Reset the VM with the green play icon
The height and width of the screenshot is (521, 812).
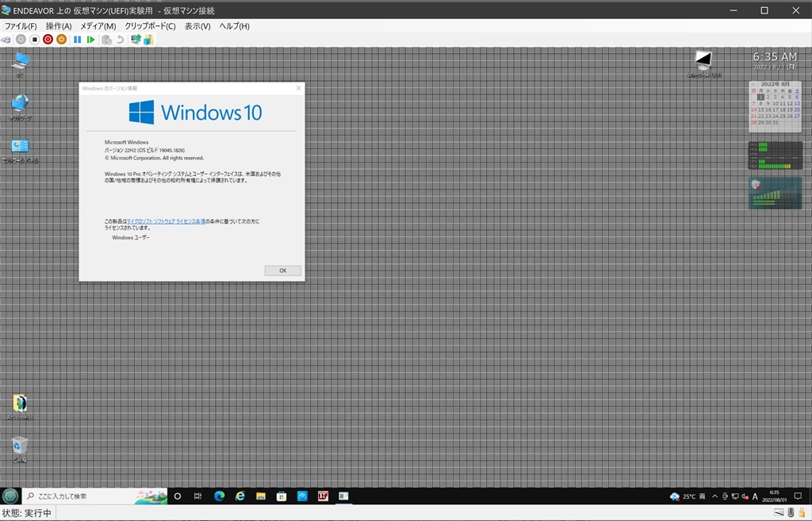(x=90, y=40)
